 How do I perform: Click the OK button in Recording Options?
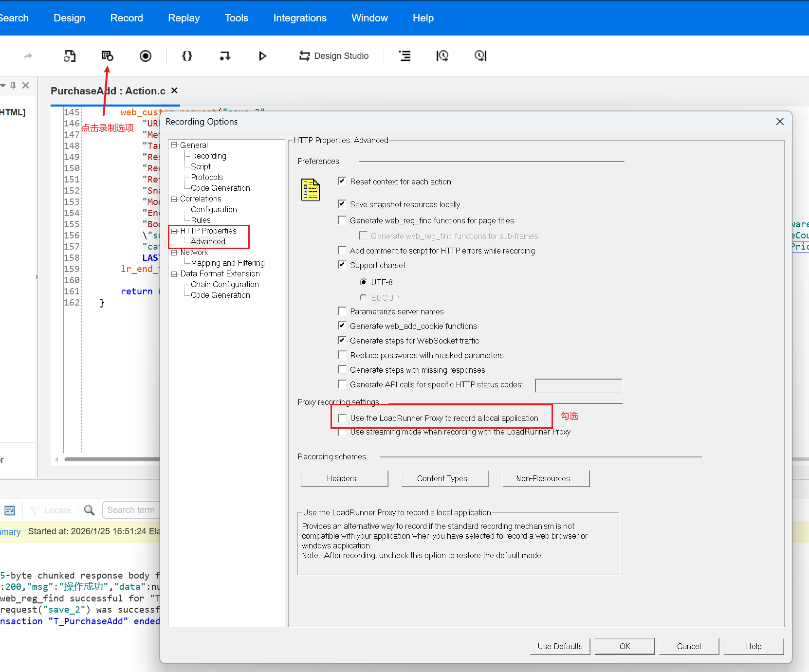click(x=625, y=646)
